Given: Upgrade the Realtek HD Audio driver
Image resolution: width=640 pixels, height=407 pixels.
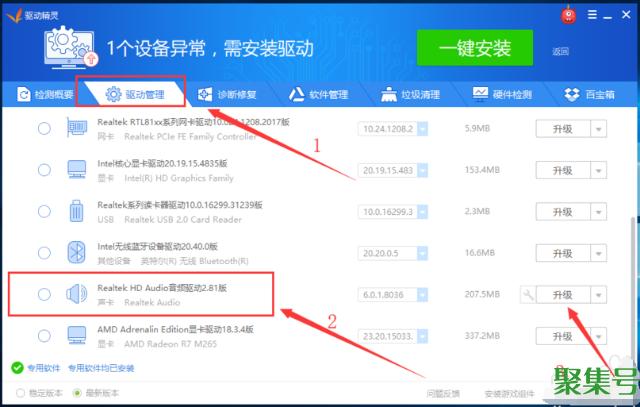Looking at the screenshot, I should tap(563, 295).
